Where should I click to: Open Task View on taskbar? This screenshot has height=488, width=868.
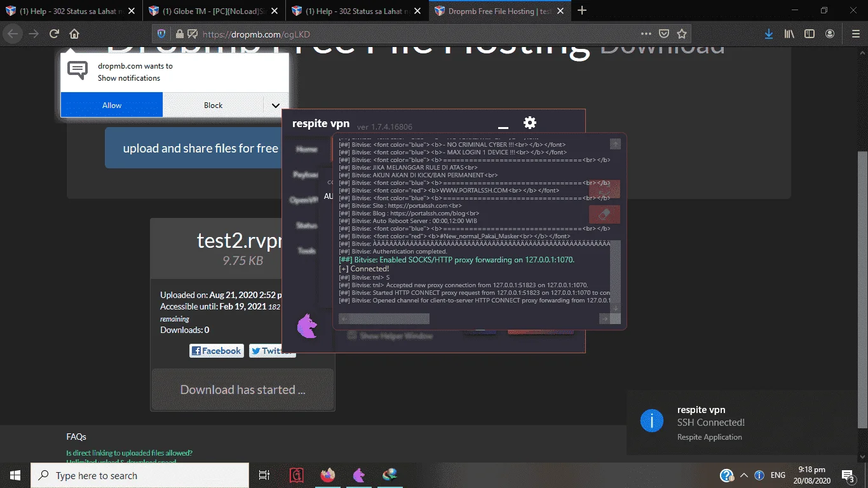click(264, 475)
